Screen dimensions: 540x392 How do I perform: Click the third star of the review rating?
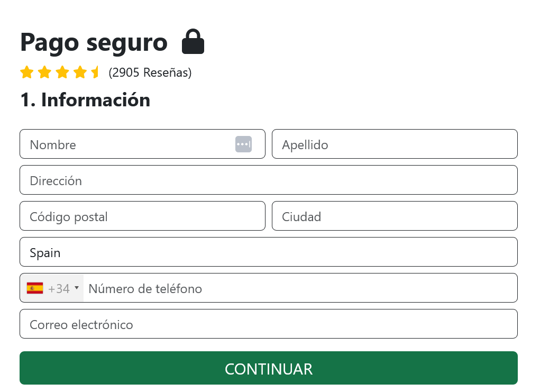pos(61,72)
